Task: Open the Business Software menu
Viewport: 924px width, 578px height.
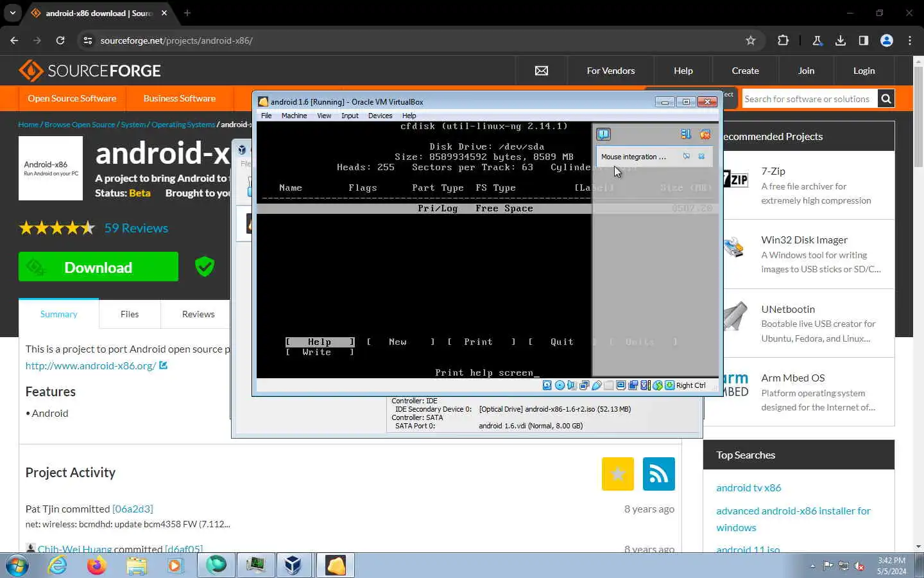Action: coord(180,98)
